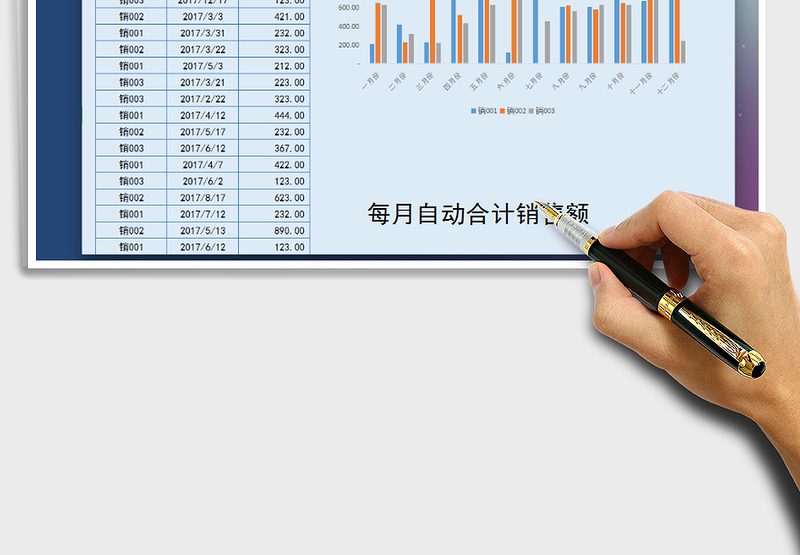Select the date cell 2017/7/12
800x555 pixels.
(x=203, y=214)
